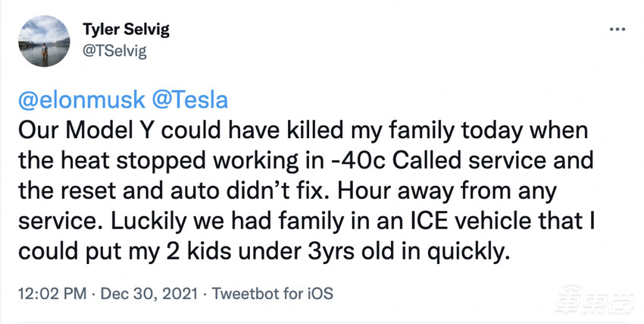Click the @TSelvig handle
The width and height of the screenshot is (644, 324).
pos(113,51)
